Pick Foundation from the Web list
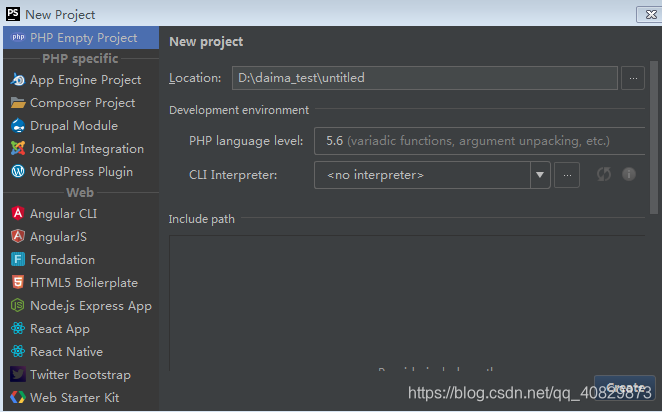The image size is (662, 412). [x=62, y=259]
